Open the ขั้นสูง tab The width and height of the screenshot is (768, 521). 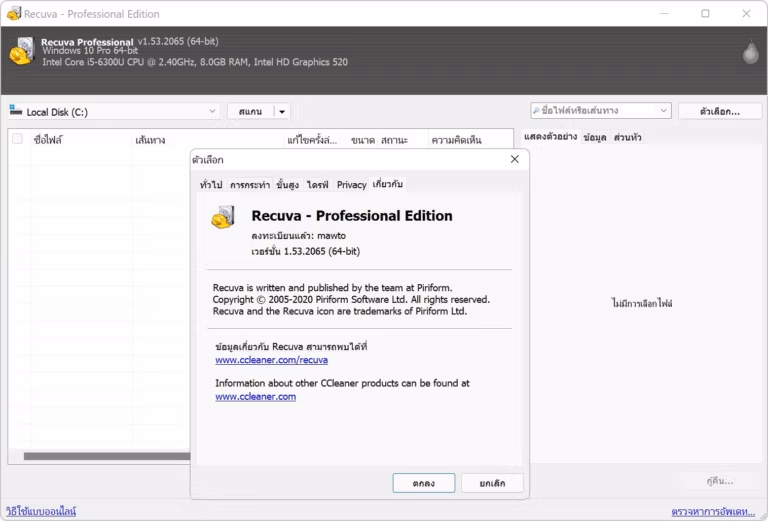tap(288, 185)
